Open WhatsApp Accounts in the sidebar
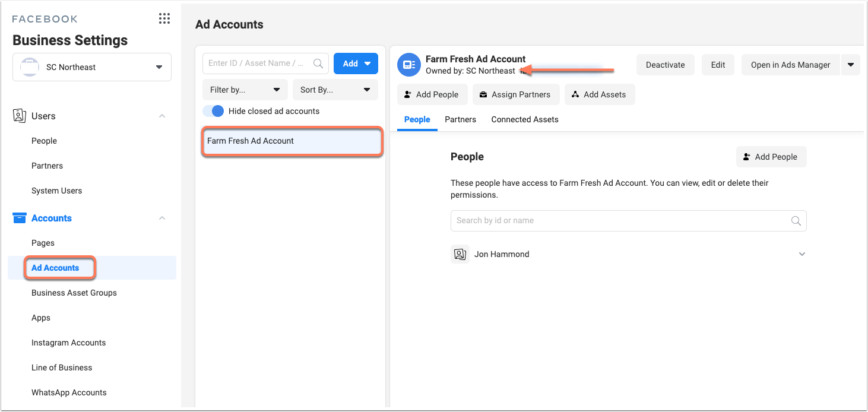The width and height of the screenshot is (868, 412). (69, 392)
